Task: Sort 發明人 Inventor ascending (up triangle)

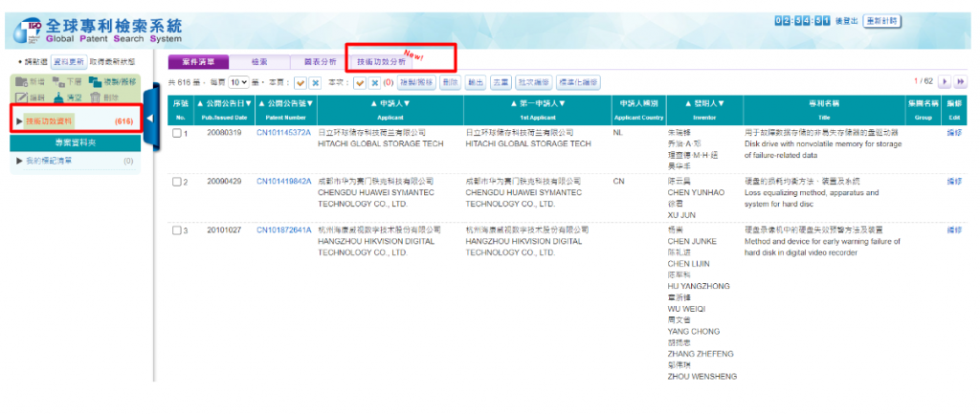Action: pos(689,103)
